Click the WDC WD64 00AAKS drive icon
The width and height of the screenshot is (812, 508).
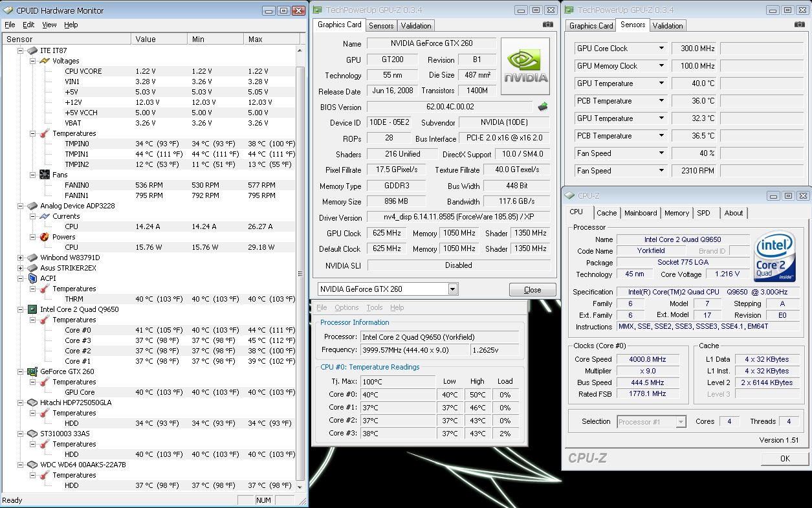coord(32,465)
